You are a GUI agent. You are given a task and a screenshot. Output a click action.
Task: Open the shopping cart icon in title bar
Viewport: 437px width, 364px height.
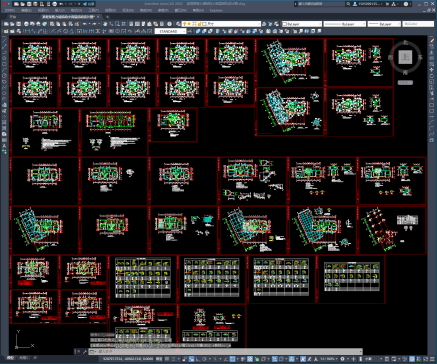[x=387, y=4]
